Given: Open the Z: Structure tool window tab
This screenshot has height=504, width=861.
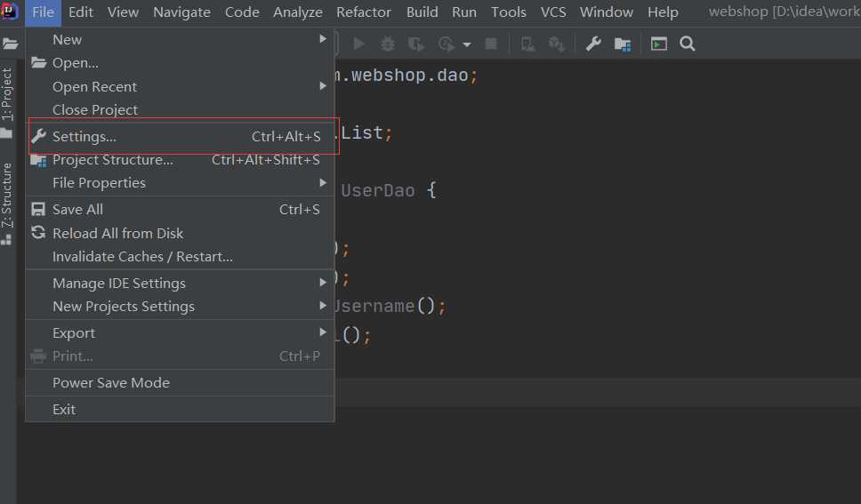Looking at the screenshot, I should click(6, 196).
